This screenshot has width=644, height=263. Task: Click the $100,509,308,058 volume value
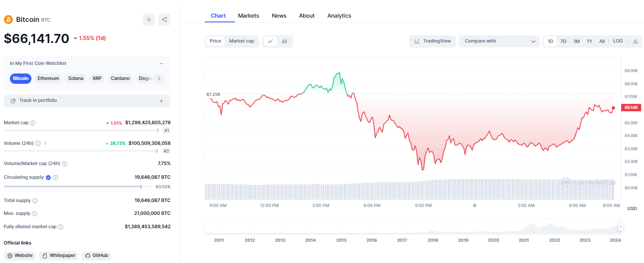click(150, 143)
